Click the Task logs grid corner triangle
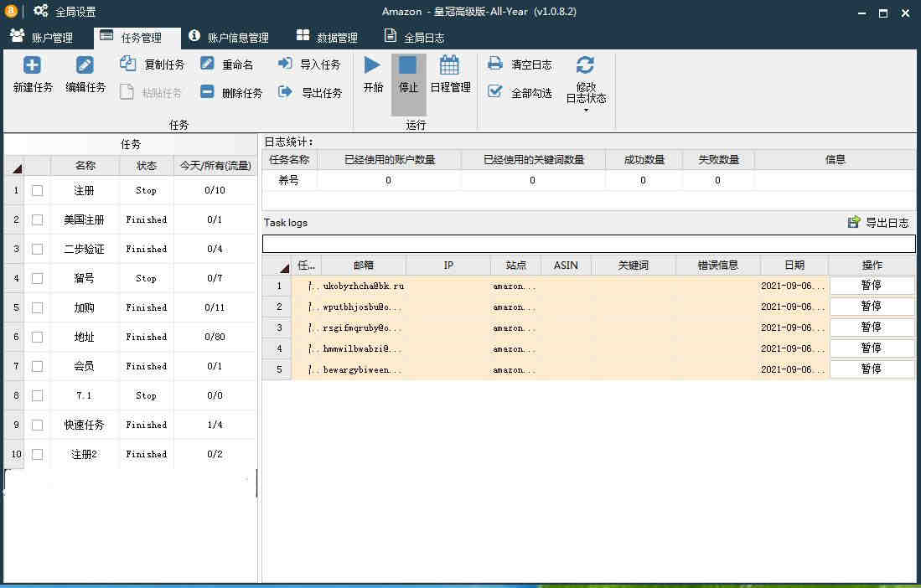This screenshot has width=921, height=588. pyautogui.click(x=284, y=268)
